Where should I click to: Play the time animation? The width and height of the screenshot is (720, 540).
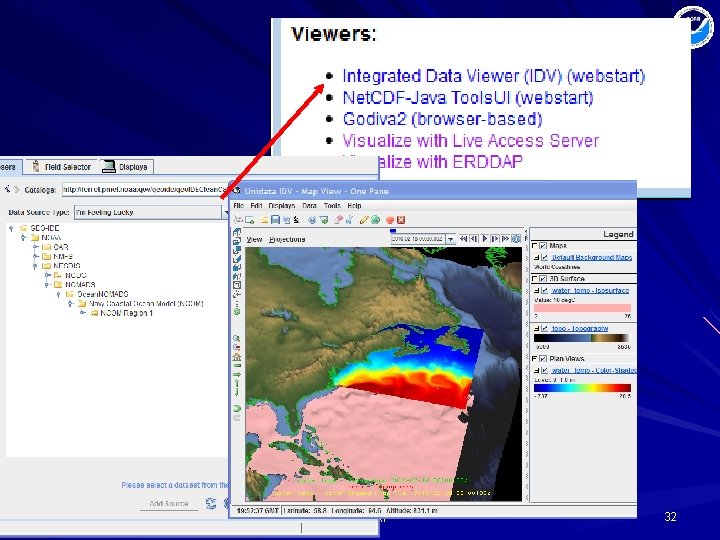point(485,239)
